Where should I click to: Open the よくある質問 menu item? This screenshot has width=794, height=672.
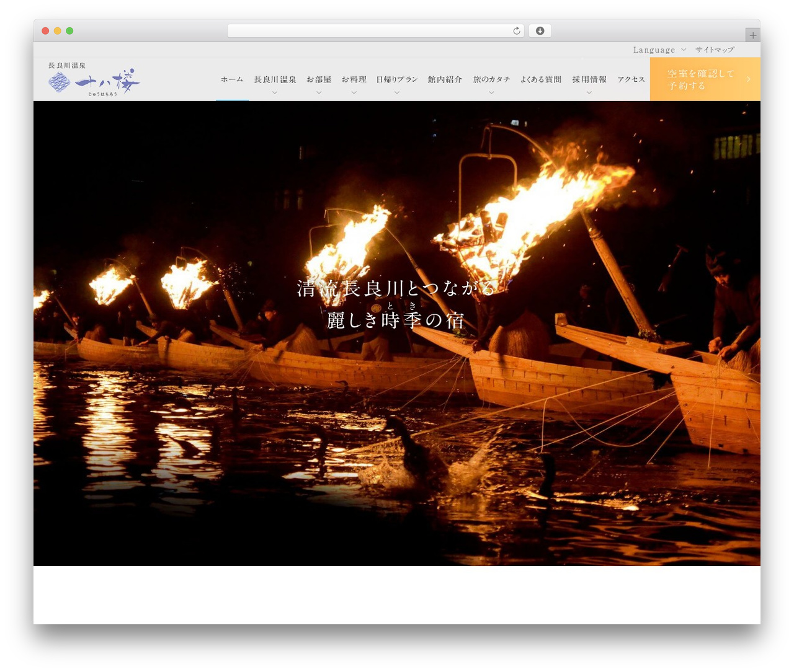541,79
